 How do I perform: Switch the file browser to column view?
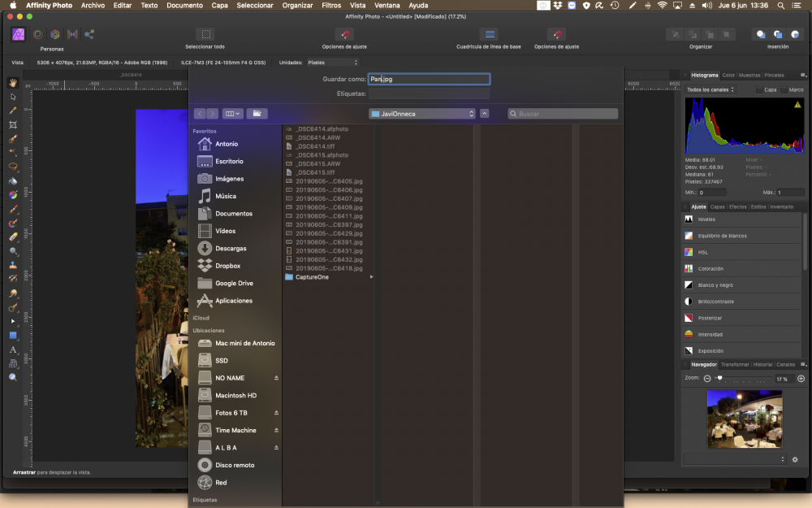coord(231,114)
